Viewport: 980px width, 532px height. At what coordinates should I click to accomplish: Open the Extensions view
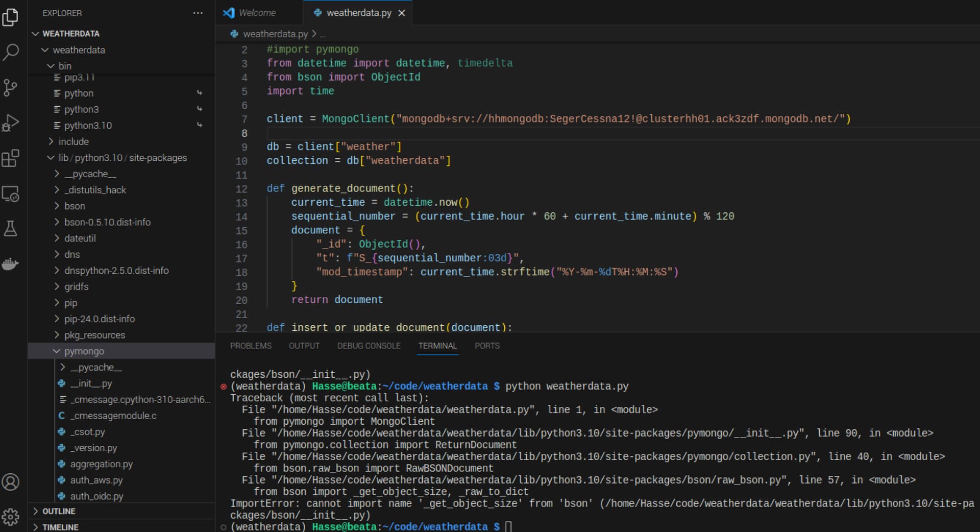[x=11, y=158]
